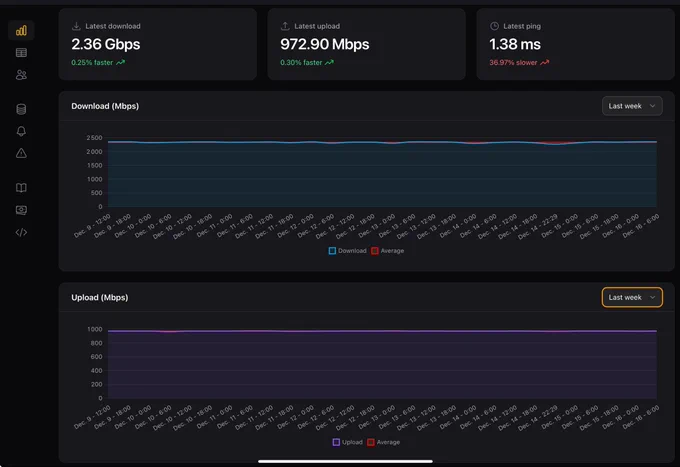Screen dimensions: 680x467
Task: Select the 972.90 Mbps upload value
Action: click(x=325, y=44)
